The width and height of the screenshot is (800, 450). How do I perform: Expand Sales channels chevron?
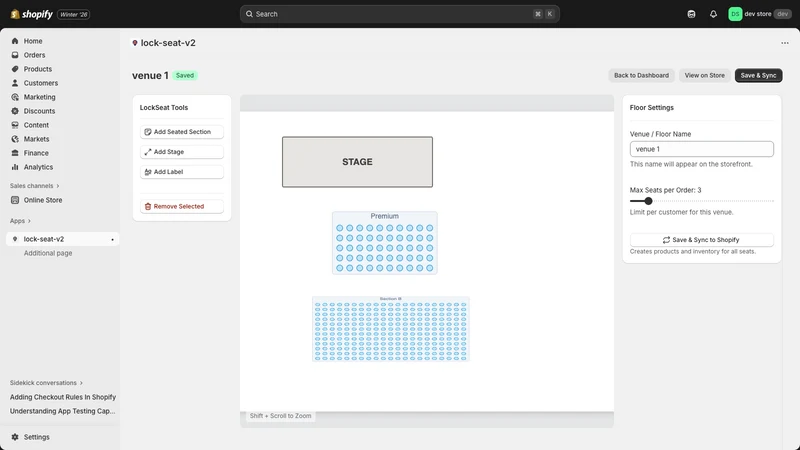click(x=58, y=186)
